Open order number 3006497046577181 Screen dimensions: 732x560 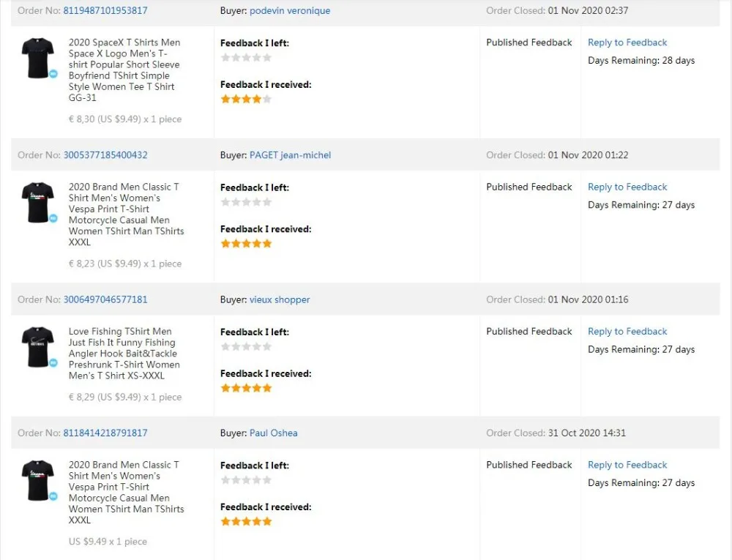[105, 299]
